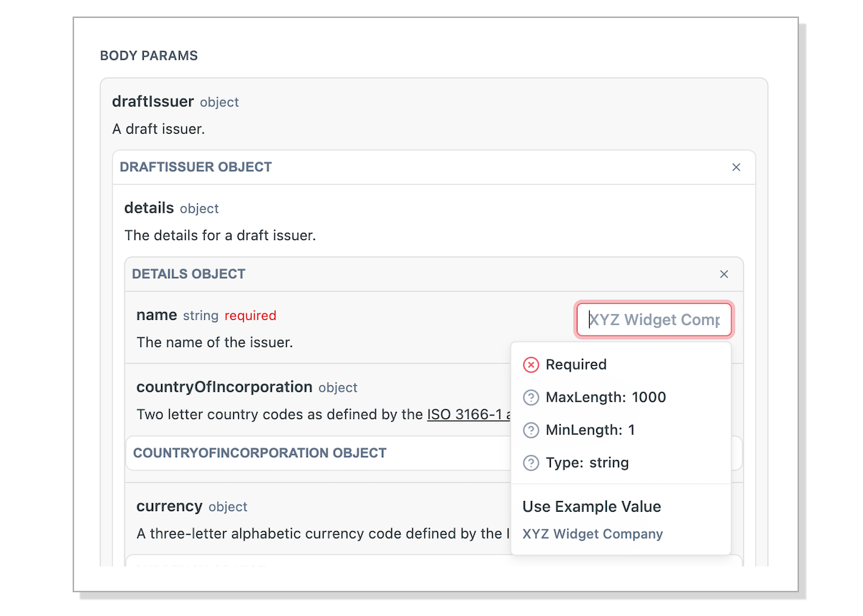The height and width of the screenshot is (616, 863).
Task: Click the red required label
Action: tap(250, 316)
